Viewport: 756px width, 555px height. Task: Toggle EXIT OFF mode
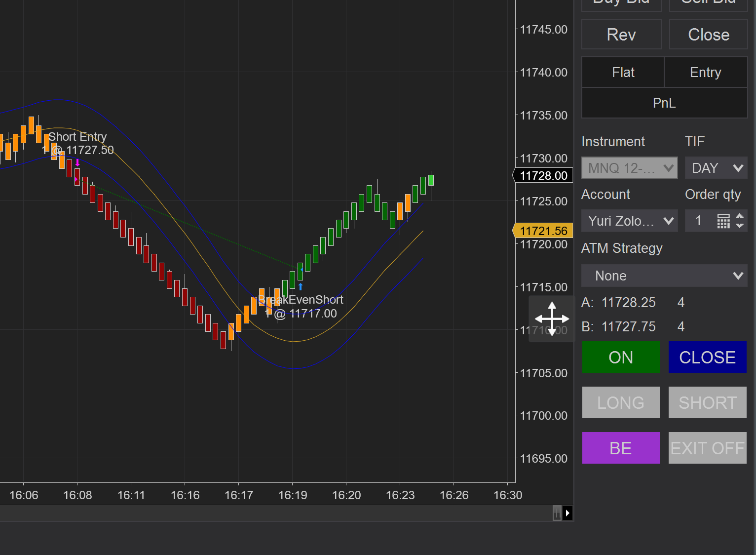click(x=707, y=448)
